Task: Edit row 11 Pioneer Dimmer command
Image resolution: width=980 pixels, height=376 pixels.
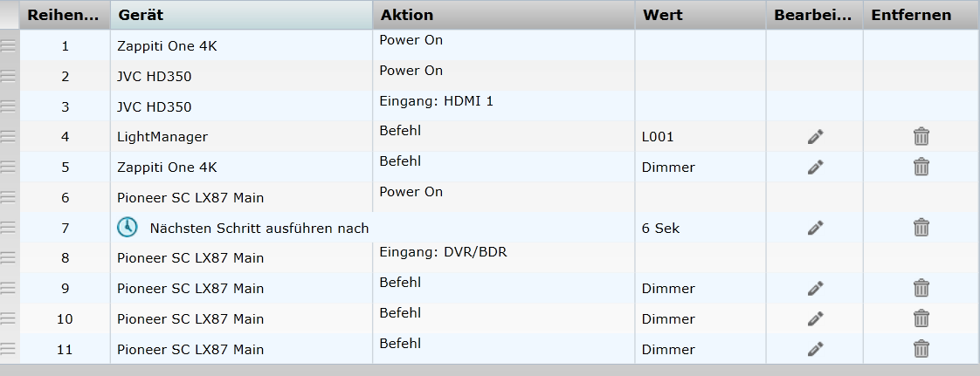Action: (x=815, y=349)
